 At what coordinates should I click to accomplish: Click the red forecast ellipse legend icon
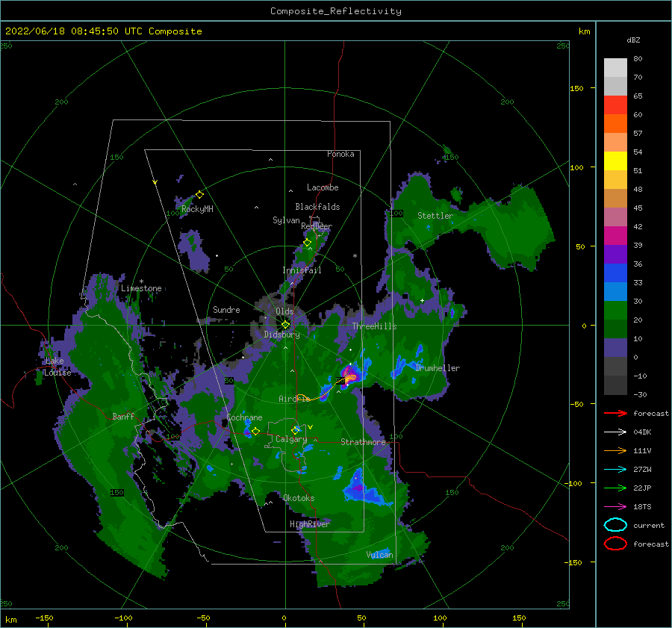pyautogui.click(x=615, y=544)
